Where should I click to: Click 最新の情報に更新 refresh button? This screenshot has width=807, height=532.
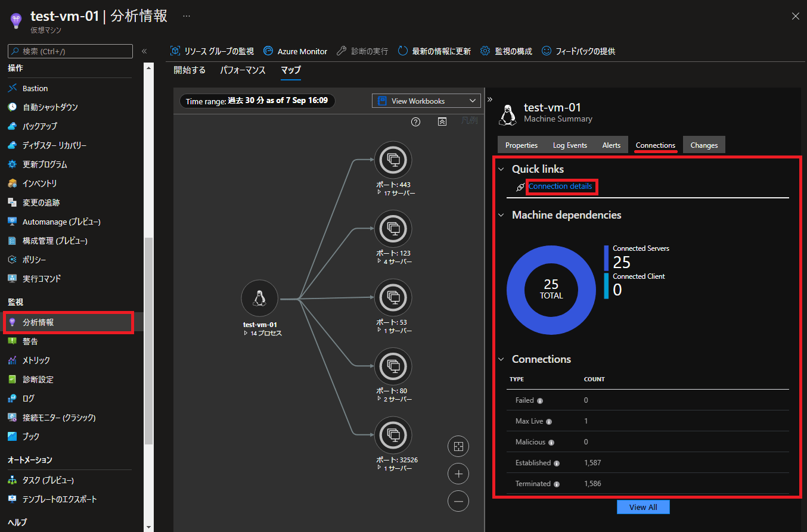point(434,51)
